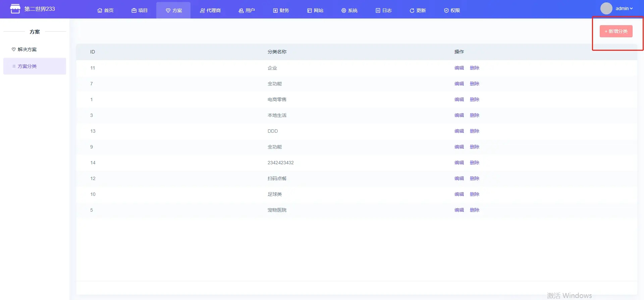Click the briefcase icon for 项目
Viewport: 644px width, 300px height.
(x=134, y=10)
